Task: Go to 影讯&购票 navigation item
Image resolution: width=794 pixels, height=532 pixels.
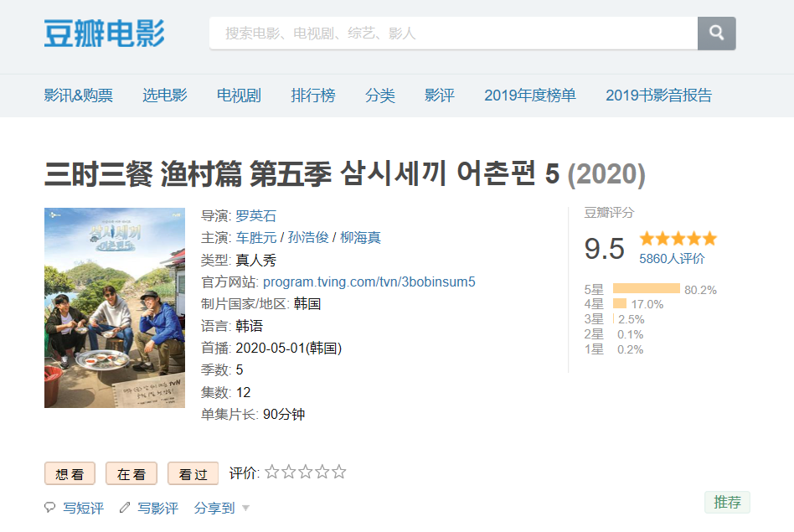Action: [78, 96]
